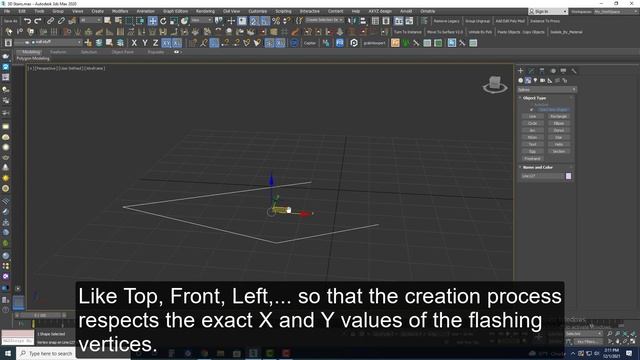This screenshot has height=360, width=640.
Task: Open the File menu
Action: click(x=7, y=11)
